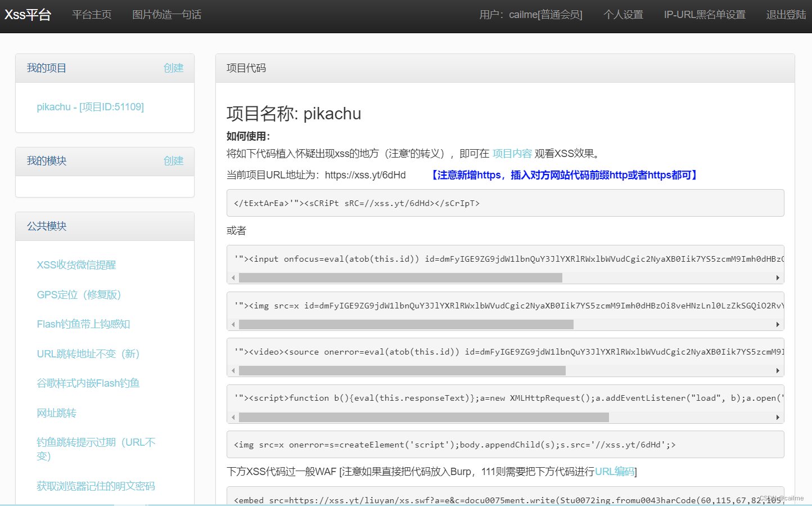This screenshot has height=506, width=812.
Task: Open IP-URL黑名单设置 page
Action: (705, 15)
